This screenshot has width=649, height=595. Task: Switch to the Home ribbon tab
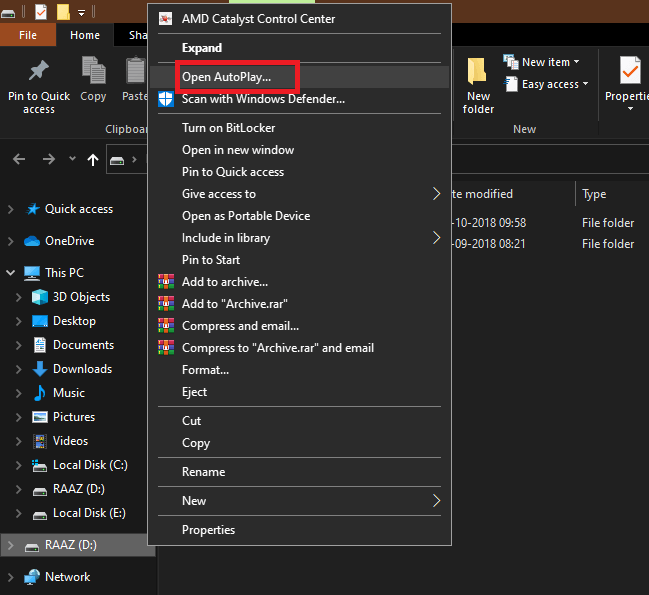tap(85, 35)
